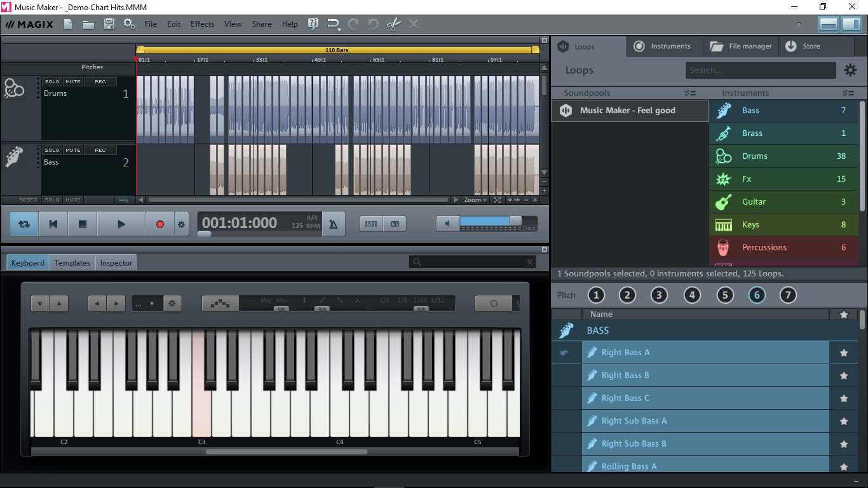
Task: Open the File menu
Action: click(151, 24)
